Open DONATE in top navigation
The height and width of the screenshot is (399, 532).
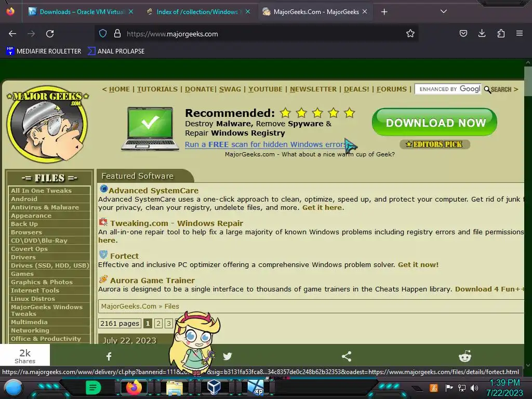[199, 89]
